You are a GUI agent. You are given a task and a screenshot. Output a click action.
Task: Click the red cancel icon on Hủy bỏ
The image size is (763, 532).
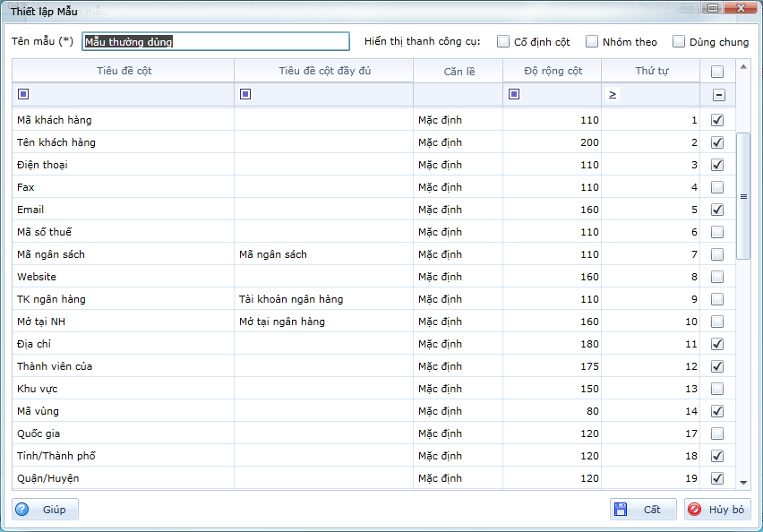click(x=695, y=510)
